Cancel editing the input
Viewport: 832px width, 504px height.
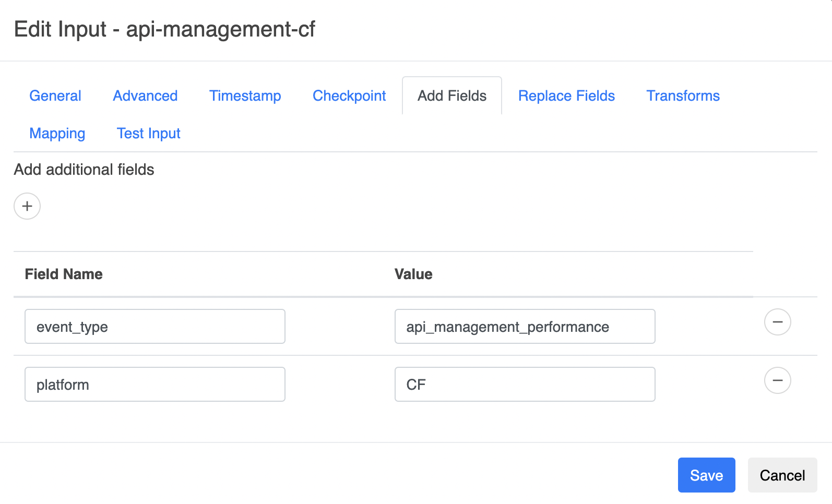click(x=782, y=475)
